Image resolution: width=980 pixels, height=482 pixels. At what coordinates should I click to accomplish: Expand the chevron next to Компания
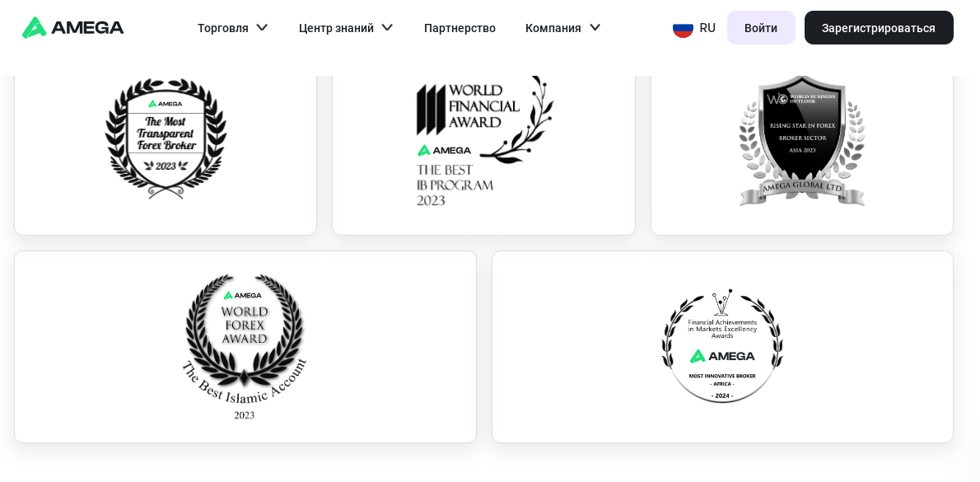[x=595, y=27]
